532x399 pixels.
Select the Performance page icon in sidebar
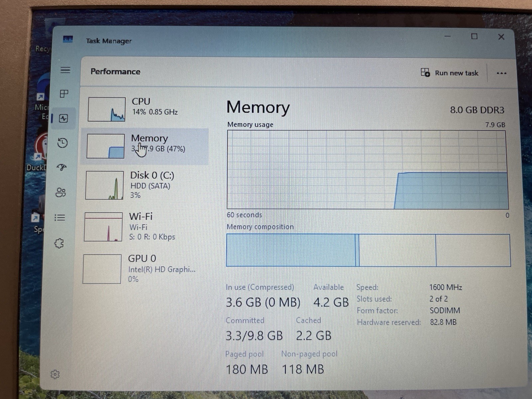[x=64, y=118]
